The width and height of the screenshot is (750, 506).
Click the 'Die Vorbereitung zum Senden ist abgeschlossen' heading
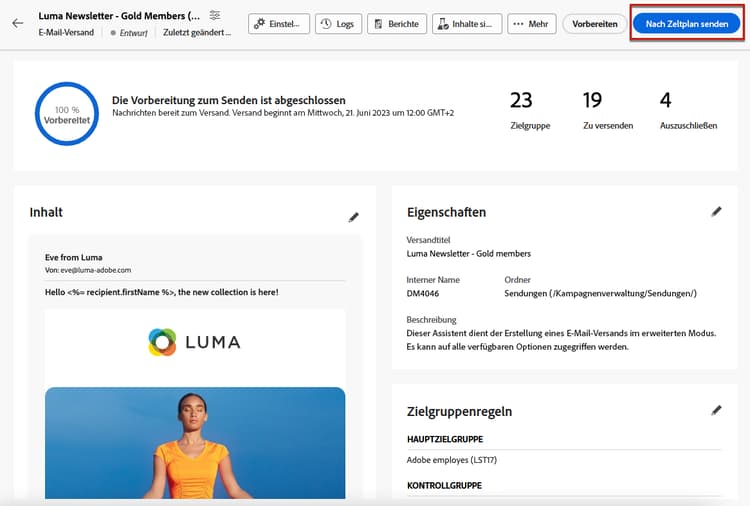coord(229,100)
